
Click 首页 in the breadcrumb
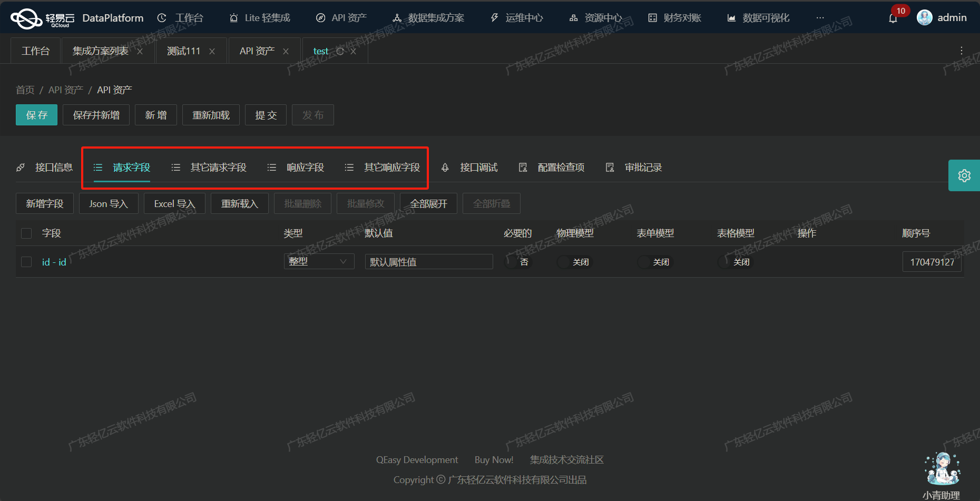[25, 90]
